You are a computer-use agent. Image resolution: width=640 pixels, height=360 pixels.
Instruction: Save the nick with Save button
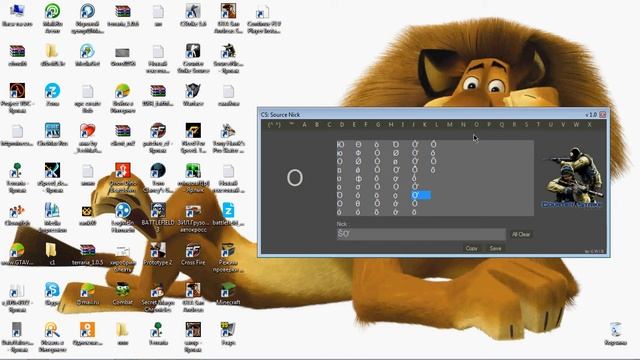(x=495, y=248)
